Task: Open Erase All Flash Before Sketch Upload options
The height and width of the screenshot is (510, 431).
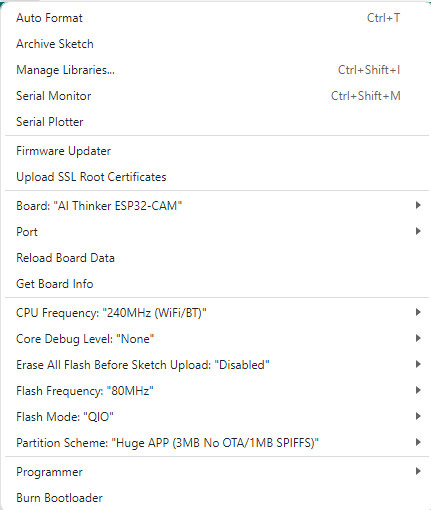Action: click(x=217, y=365)
